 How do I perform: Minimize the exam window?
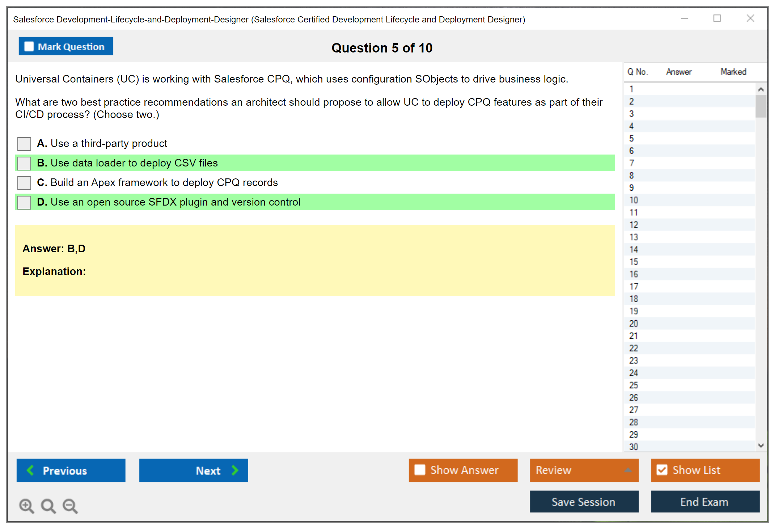click(684, 18)
